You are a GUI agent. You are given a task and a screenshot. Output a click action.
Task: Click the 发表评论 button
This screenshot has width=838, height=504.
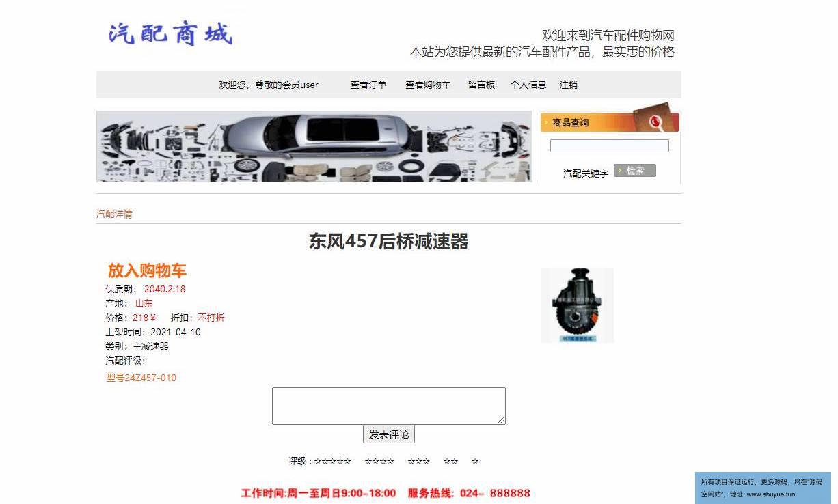click(x=389, y=434)
